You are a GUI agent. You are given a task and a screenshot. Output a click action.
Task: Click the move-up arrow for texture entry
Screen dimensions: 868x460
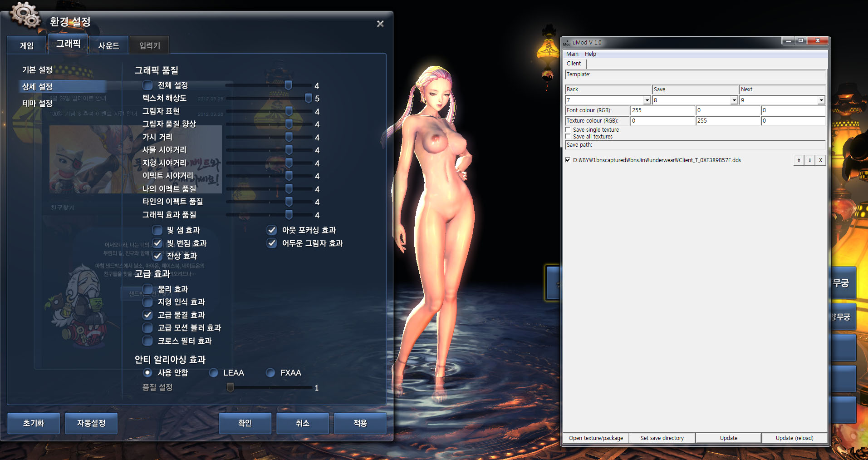pos(799,160)
